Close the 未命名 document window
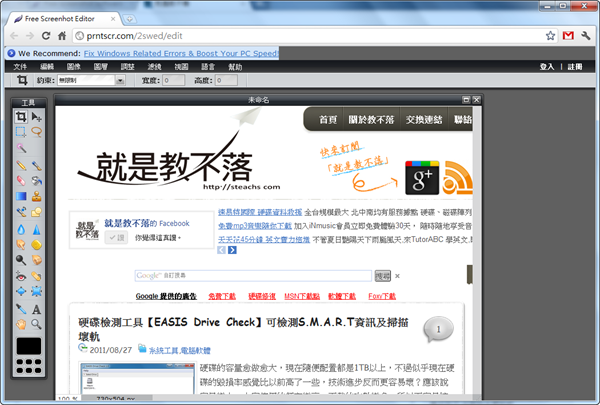 point(476,100)
